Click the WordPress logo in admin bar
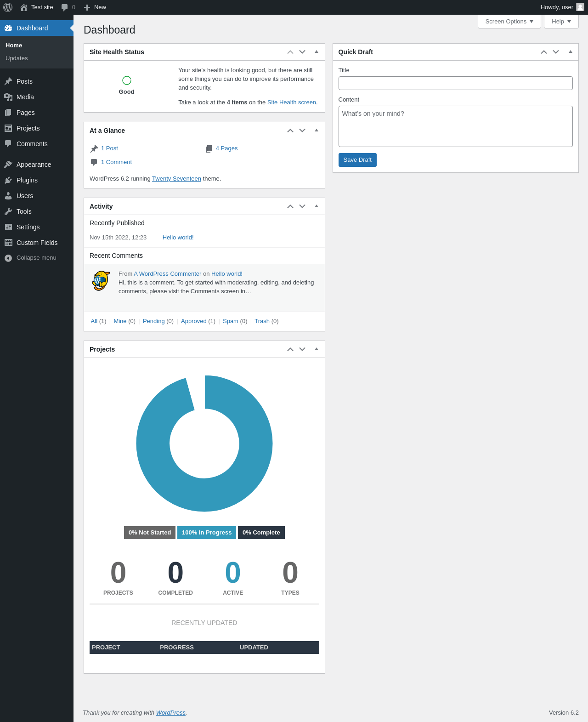The height and width of the screenshot is (722, 588). [x=8, y=7]
